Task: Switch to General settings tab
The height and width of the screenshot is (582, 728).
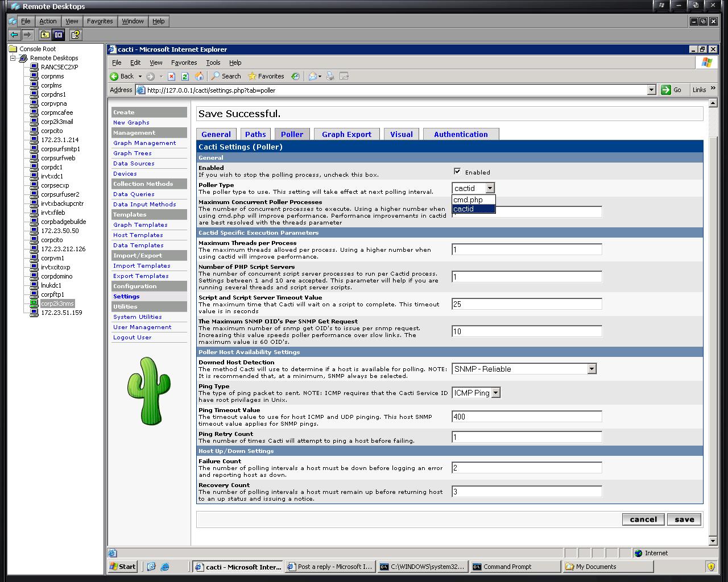Action: (x=216, y=134)
